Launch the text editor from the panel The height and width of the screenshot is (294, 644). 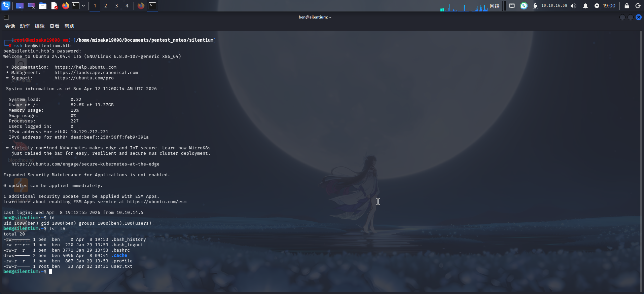[54, 6]
